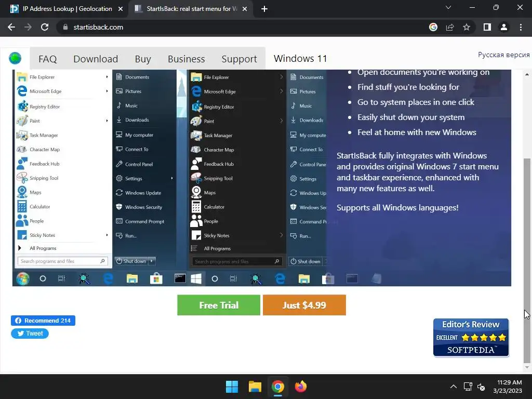This screenshot has height=399, width=532.
Task: Click the Facebook Recommend 214 button
Action: click(x=43, y=321)
